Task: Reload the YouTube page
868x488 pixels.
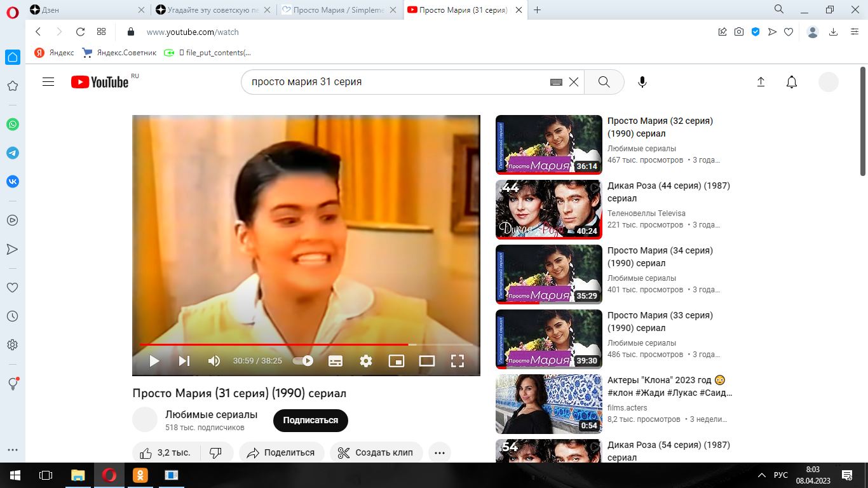Action: coord(80,32)
